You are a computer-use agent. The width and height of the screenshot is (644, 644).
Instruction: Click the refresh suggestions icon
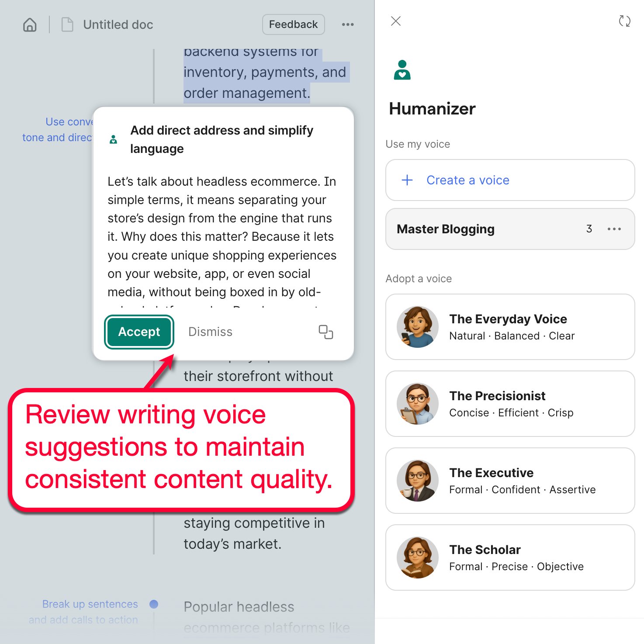tap(624, 21)
